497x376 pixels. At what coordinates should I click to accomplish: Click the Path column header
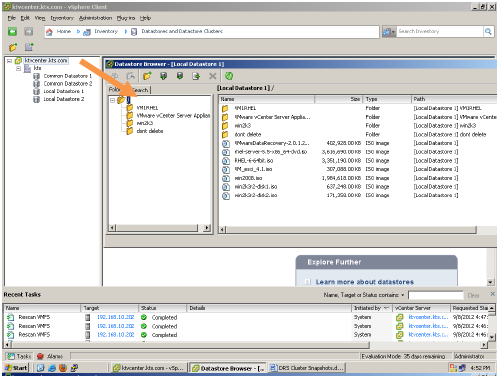click(454, 99)
